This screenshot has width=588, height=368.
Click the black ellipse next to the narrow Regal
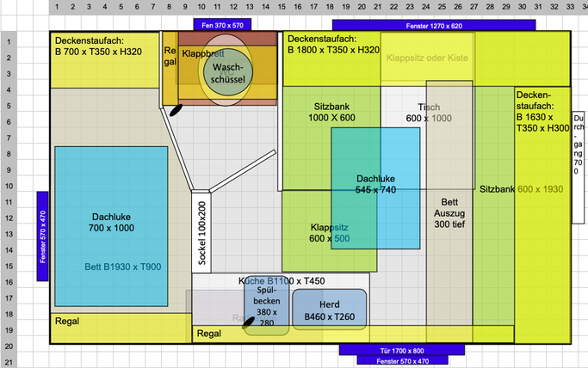click(x=176, y=110)
